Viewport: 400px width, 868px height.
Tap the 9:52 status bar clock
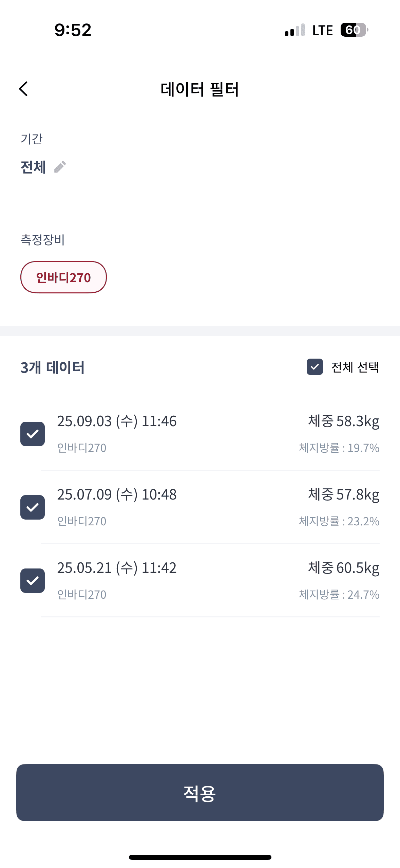73,30
